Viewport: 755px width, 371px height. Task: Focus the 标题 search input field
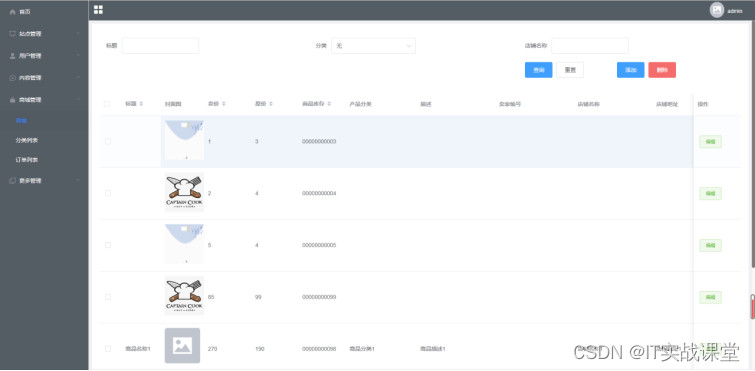tap(160, 46)
